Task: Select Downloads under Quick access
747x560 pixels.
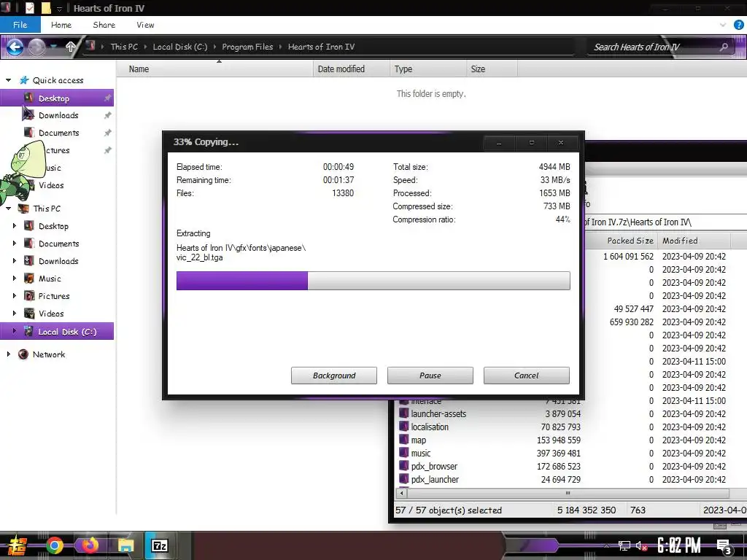Action: (x=57, y=115)
